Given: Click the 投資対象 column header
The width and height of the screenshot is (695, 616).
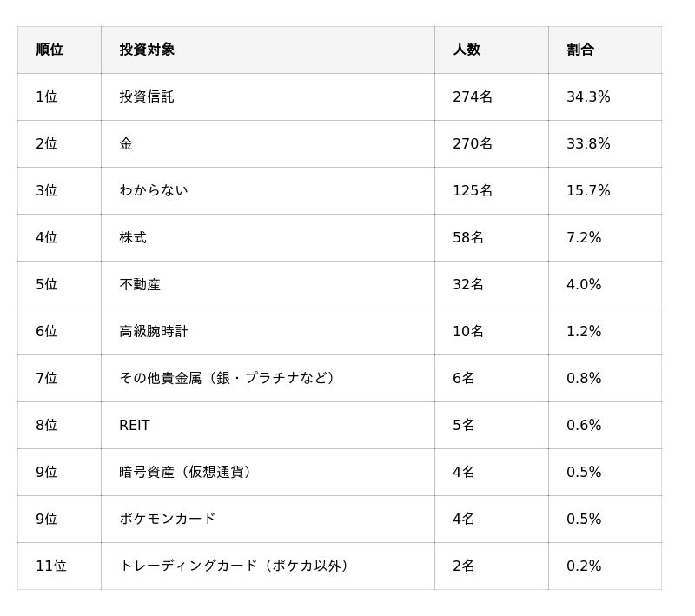Looking at the screenshot, I should click(x=147, y=50).
